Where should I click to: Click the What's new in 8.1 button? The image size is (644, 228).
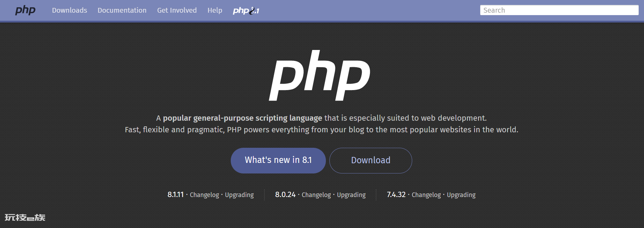pos(278,160)
